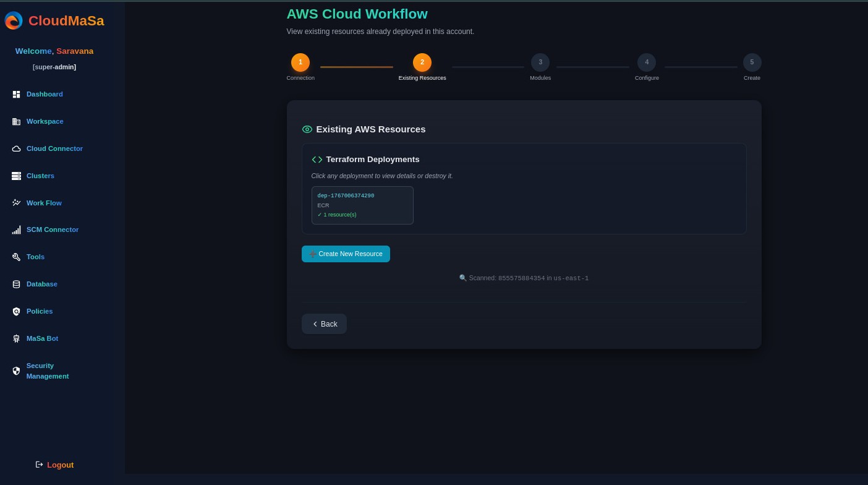868x485 pixels.
Task: Click the Database cylinder icon
Action: (x=16, y=285)
